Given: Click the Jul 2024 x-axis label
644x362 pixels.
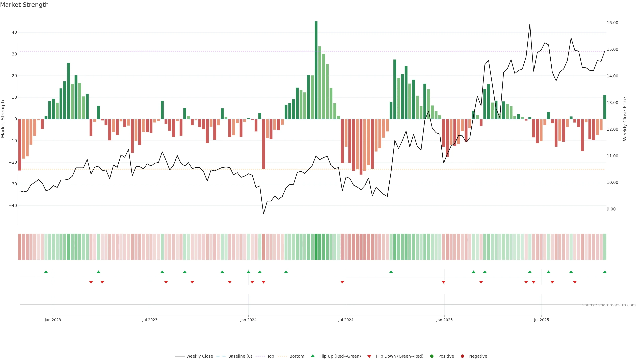Looking at the screenshot, I should [x=346, y=320].
